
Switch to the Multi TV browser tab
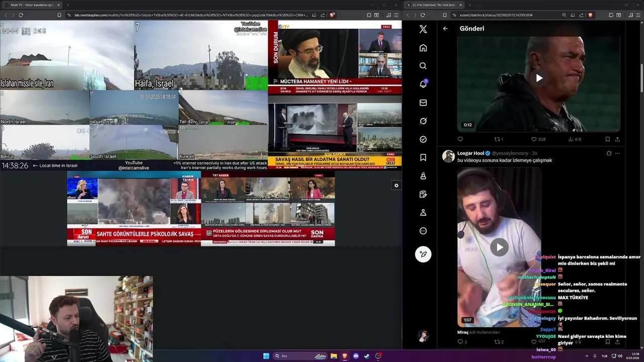click(x=33, y=5)
